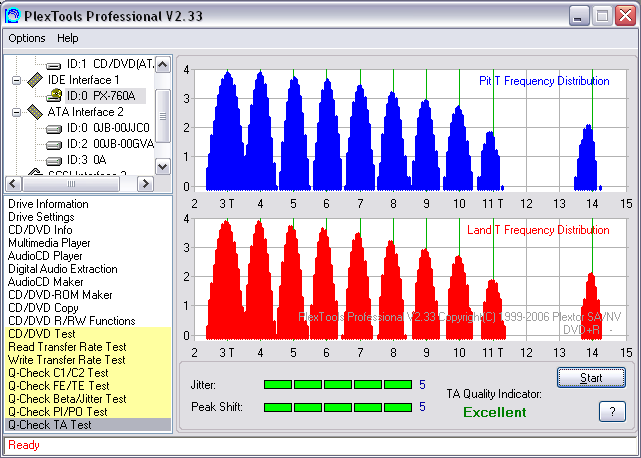This screenshot has height=458, width=641.
Task: Open CD/DVD-ROM Maker
Action: [x=60, y=295]
